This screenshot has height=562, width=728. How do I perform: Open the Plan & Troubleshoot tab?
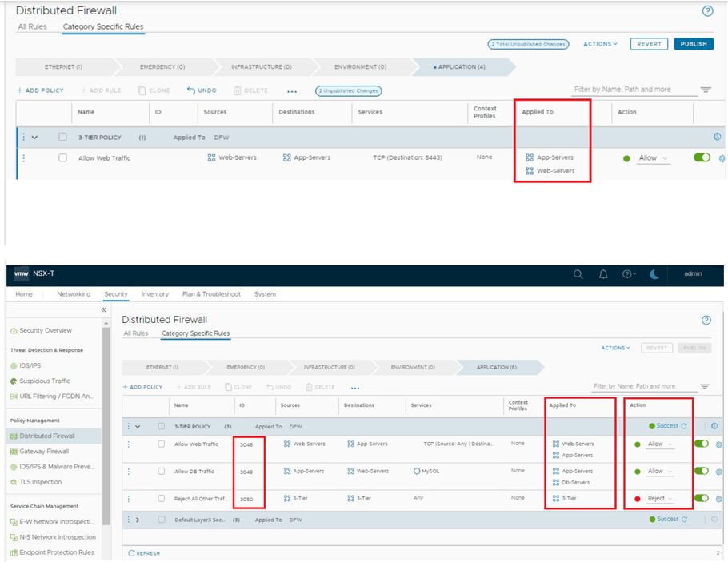coord(211,294)
